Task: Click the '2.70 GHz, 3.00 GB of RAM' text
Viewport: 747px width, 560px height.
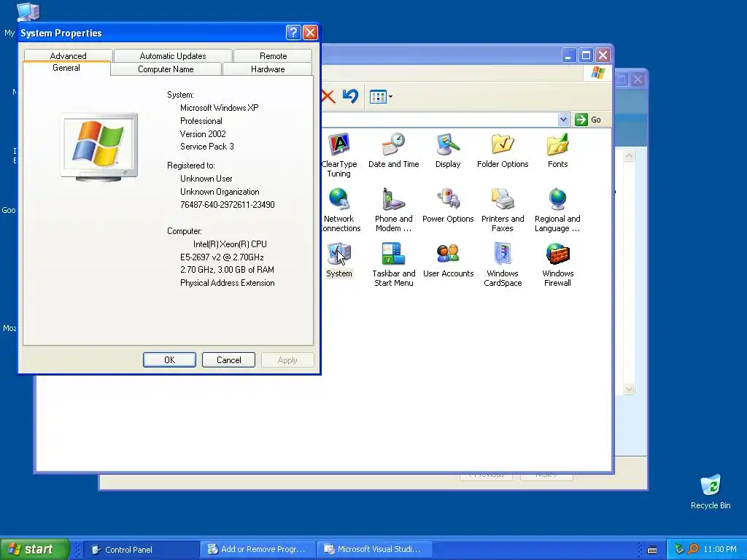Action: pyautogui.click(x=227, y=270)
